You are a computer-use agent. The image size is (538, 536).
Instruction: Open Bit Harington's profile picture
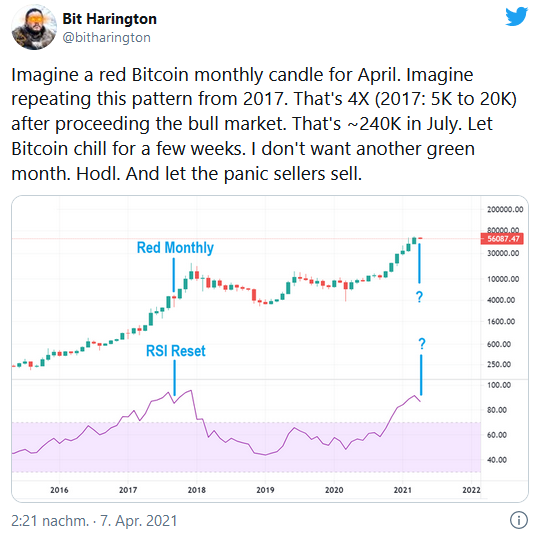34,27
